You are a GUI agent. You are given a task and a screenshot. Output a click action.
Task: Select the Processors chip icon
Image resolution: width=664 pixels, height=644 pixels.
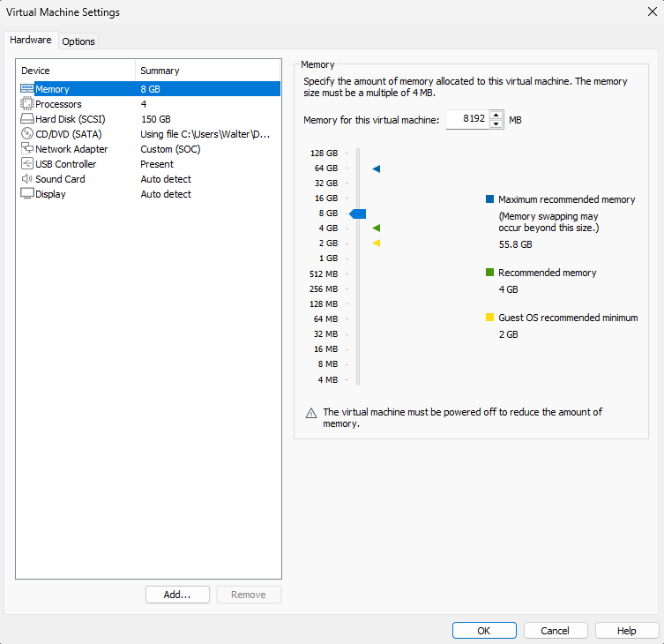pyautogui.click(x=26, y=104)
